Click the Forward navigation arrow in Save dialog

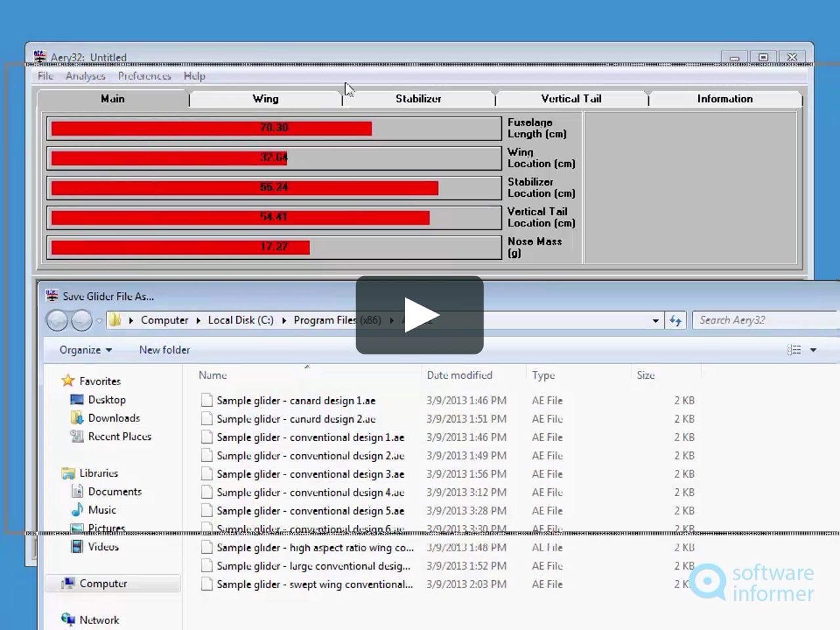pyautogui.click(x=81, y=320)
